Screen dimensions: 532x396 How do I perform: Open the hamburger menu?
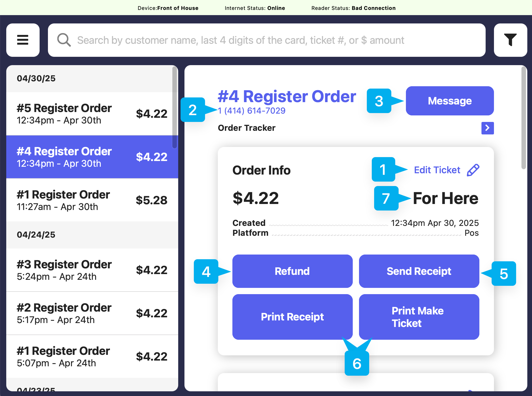(x=23, y=40)
